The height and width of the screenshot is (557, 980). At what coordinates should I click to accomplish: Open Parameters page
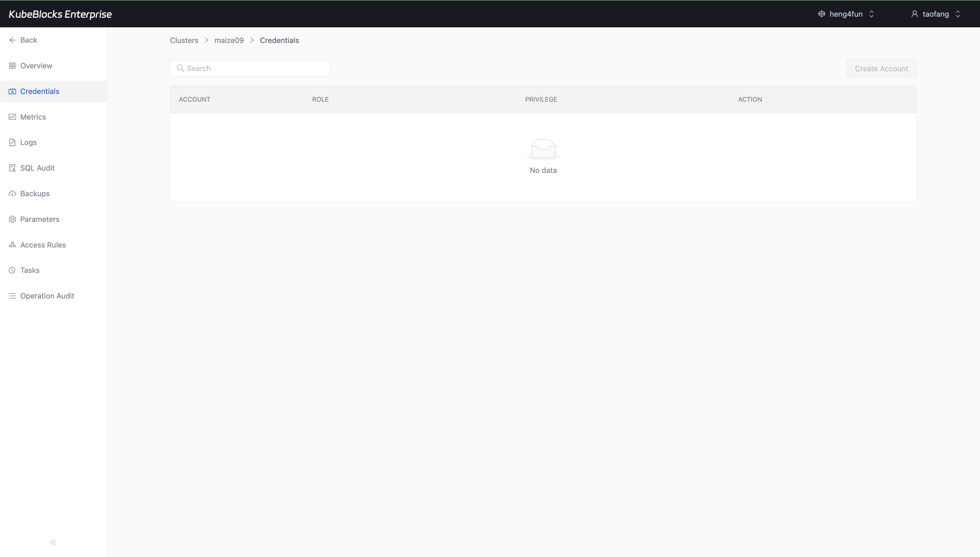click(x=54, y=219)
